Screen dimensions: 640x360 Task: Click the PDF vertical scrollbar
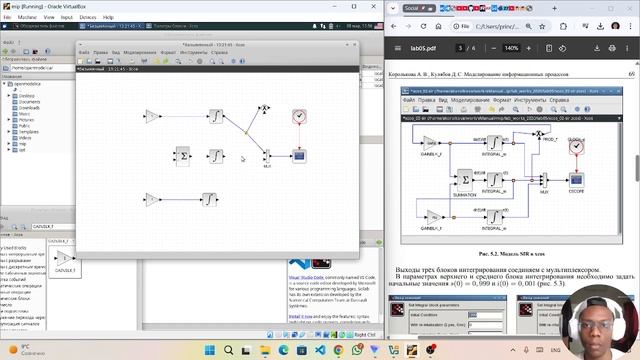click(x=637, y=167)
